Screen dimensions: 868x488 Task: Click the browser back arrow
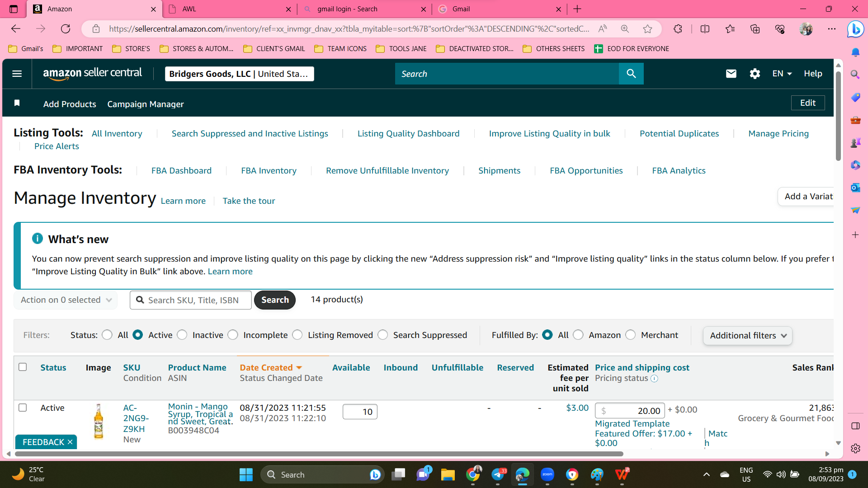16,29
